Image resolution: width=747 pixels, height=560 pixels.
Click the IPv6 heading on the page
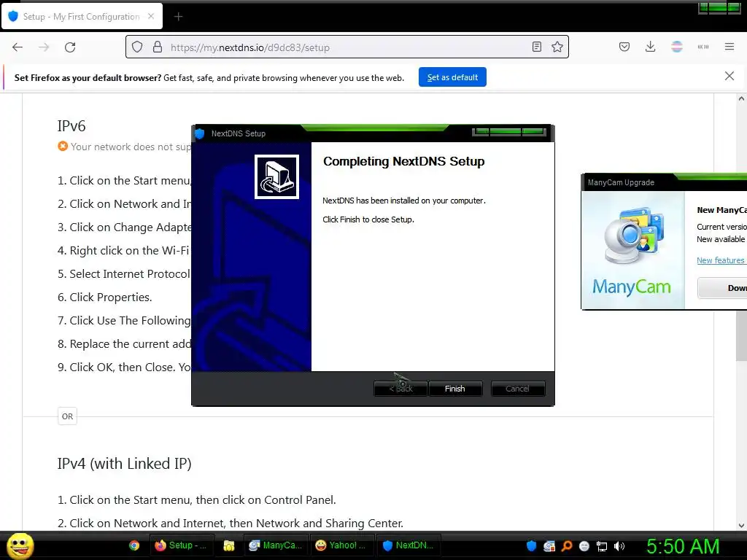coord(71,125)
